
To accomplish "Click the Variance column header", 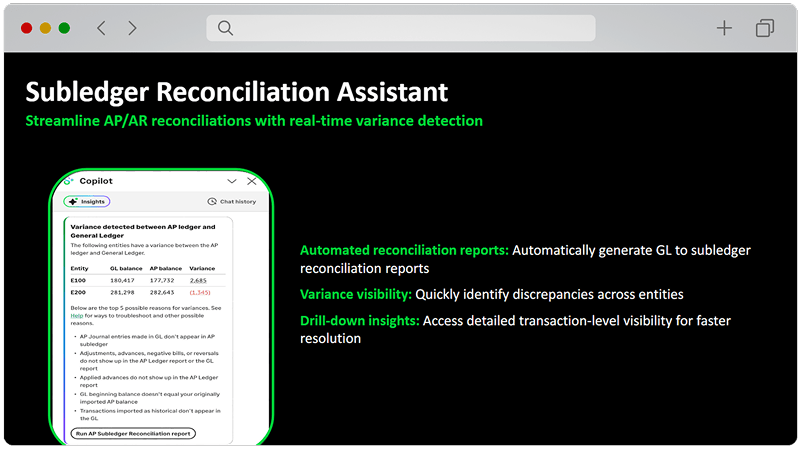I will [x=202, y=268].
